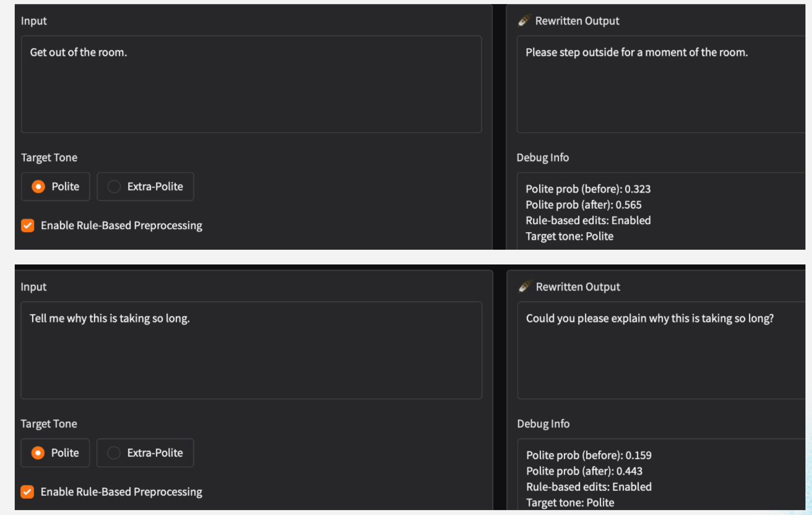
Task: Click the "Debug Info" label above the 0.159 results
Action: pyautogui.click(x=543, y=424)
